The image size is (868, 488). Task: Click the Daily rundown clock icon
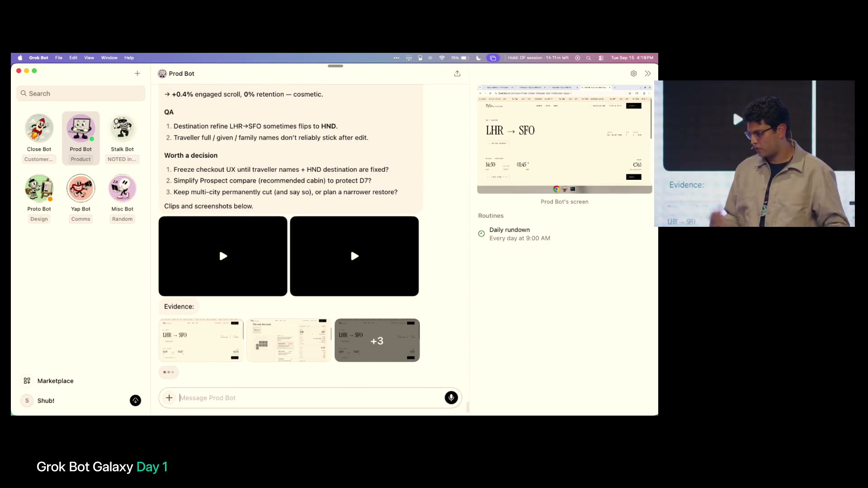pos(481,234)
